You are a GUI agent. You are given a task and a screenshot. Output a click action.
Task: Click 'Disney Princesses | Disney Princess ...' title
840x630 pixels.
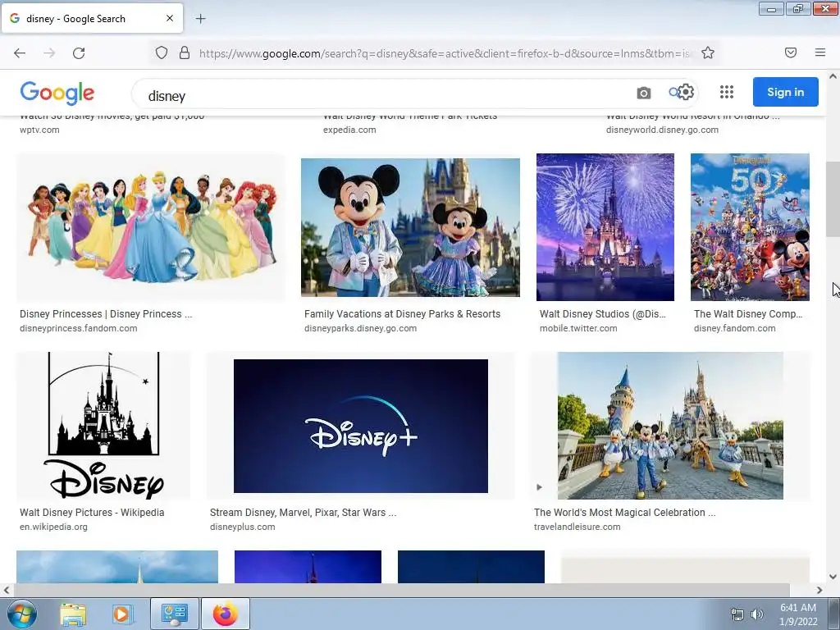(x=106, y=314)
